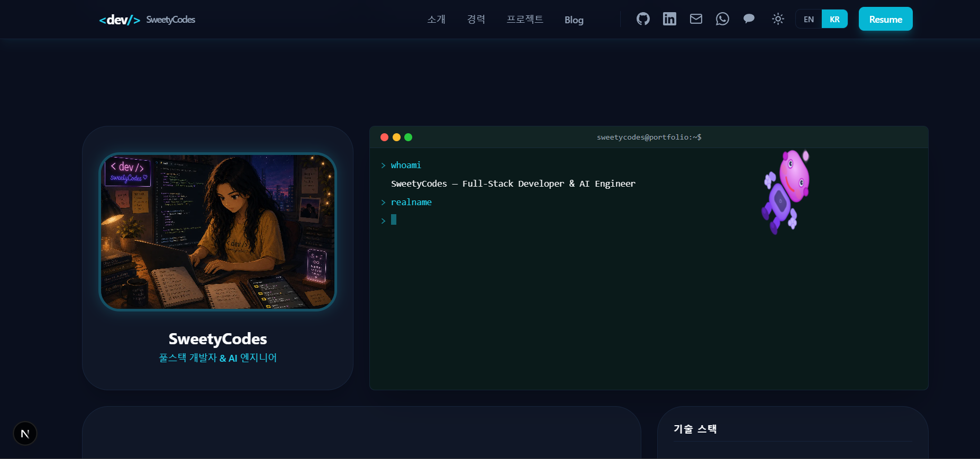Viewport: 980px width, 459px height.
Task: Click the email envelope icon
Action: tap(696, 19)
